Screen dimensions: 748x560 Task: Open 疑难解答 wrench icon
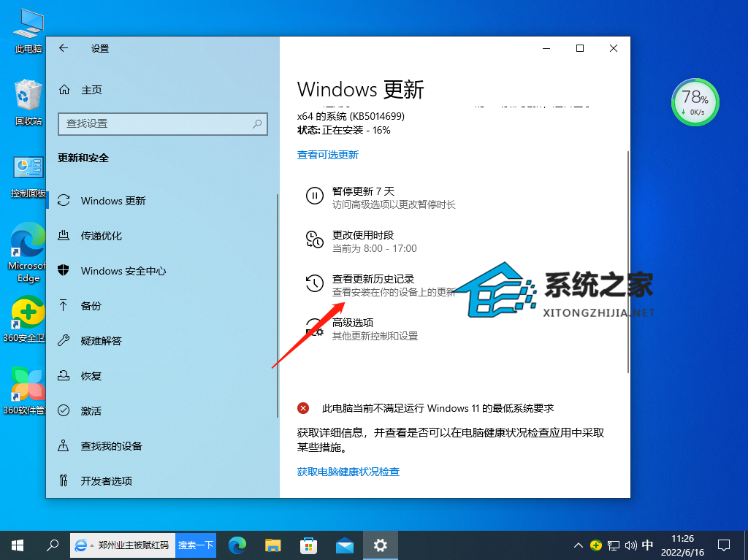click(x=64, y=341)
